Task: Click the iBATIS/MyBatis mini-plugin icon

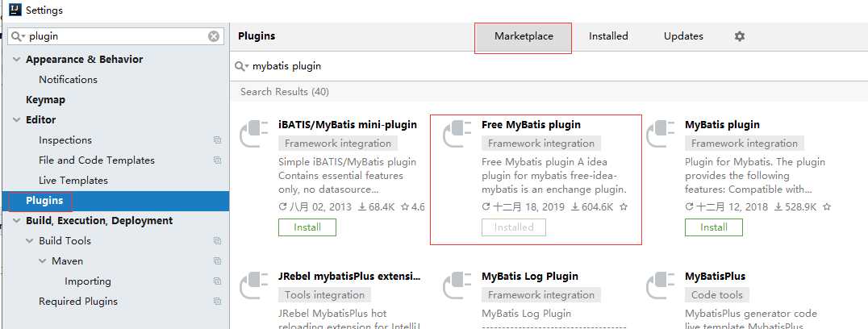Action: (254, 135)
